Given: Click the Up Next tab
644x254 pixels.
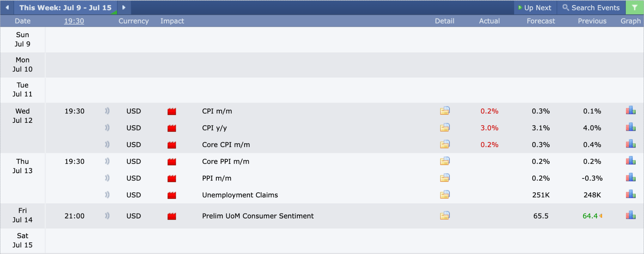Looking at the screenshot, I should point(535,7).
